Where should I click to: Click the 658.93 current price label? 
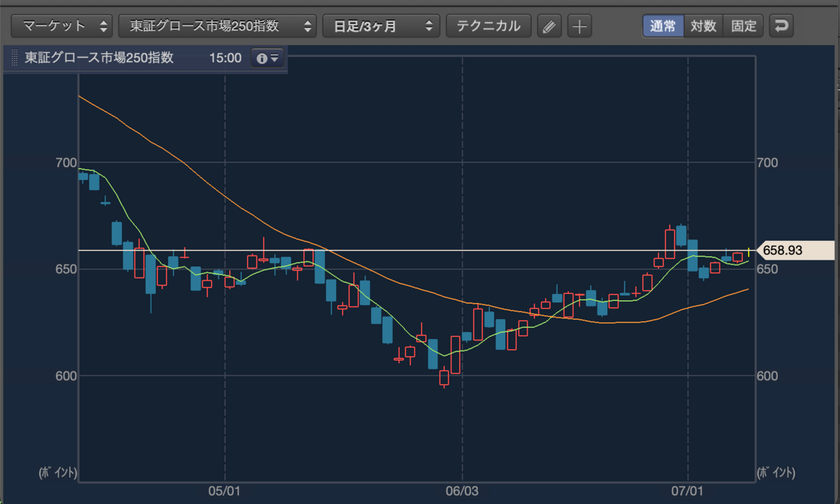796,250
